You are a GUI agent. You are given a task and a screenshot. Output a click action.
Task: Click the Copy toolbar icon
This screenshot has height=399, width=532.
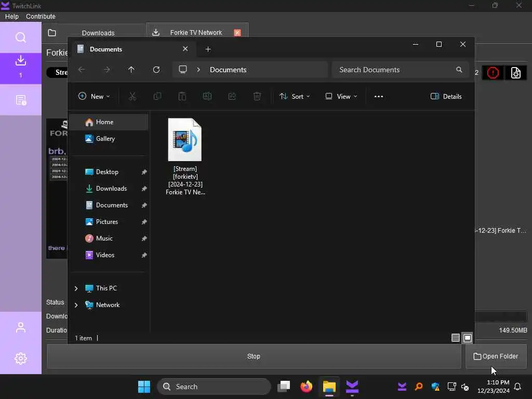pyautogui.click(x=157, y=96)
